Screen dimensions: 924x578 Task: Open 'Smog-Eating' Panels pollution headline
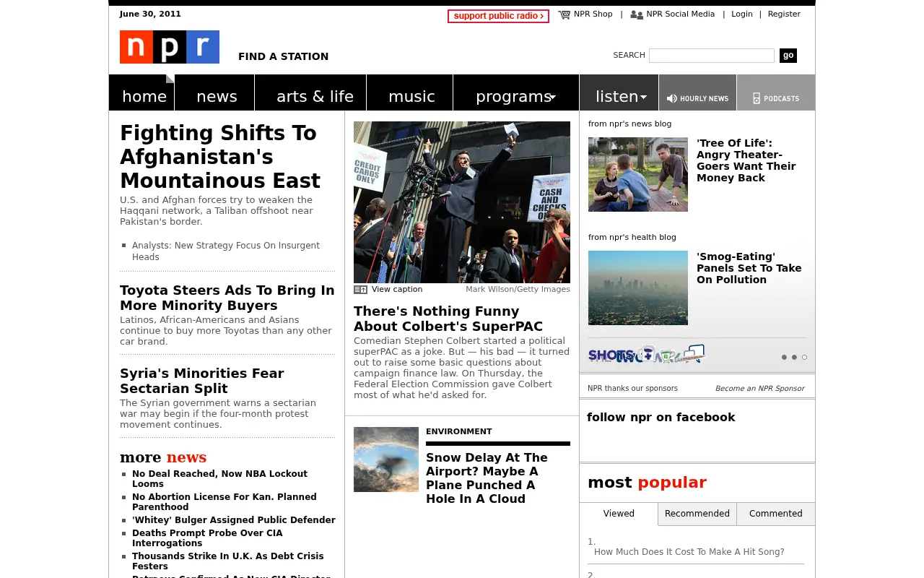(749, 268)
